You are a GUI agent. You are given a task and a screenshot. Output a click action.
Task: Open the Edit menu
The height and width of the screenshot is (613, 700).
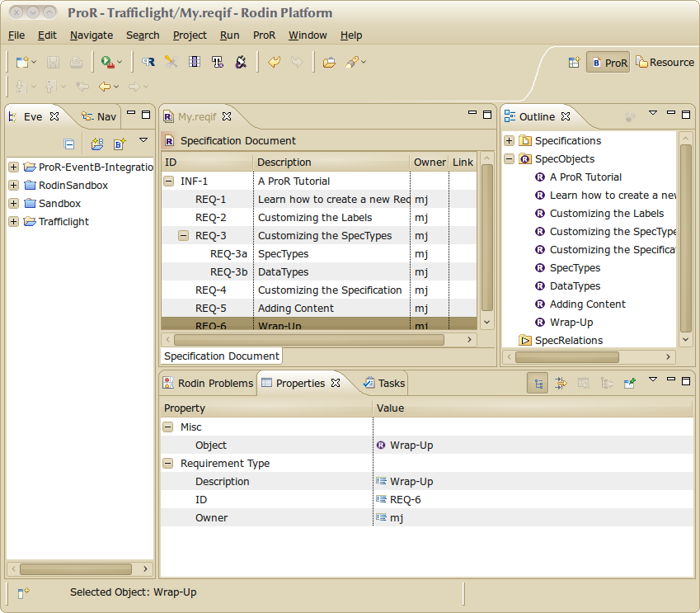tap(47, 35)
